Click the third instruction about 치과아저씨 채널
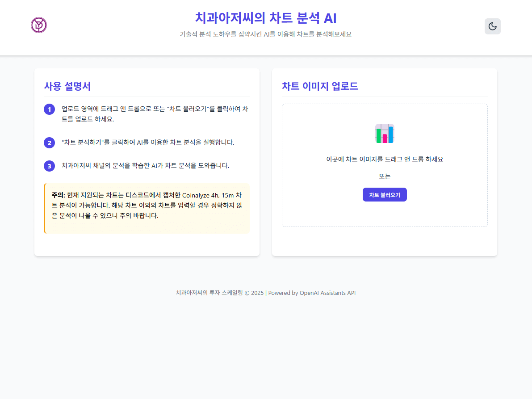 point(145,166)
